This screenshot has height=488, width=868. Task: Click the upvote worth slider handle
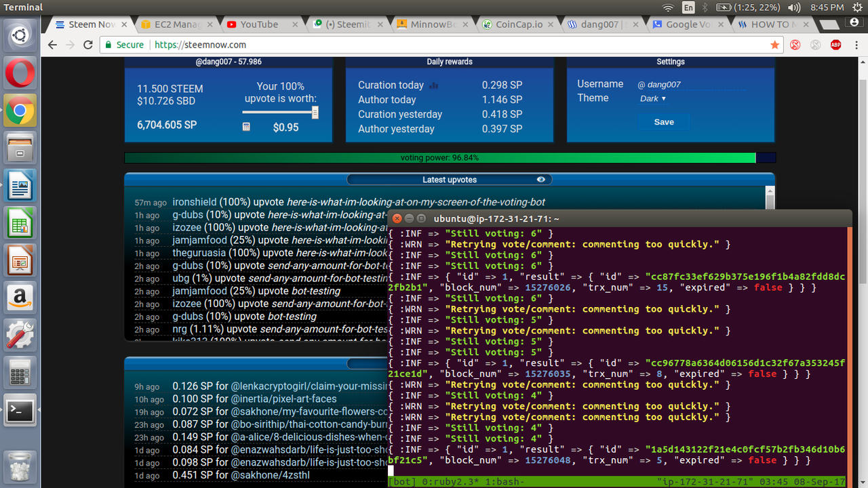click(x=315, y=113)
